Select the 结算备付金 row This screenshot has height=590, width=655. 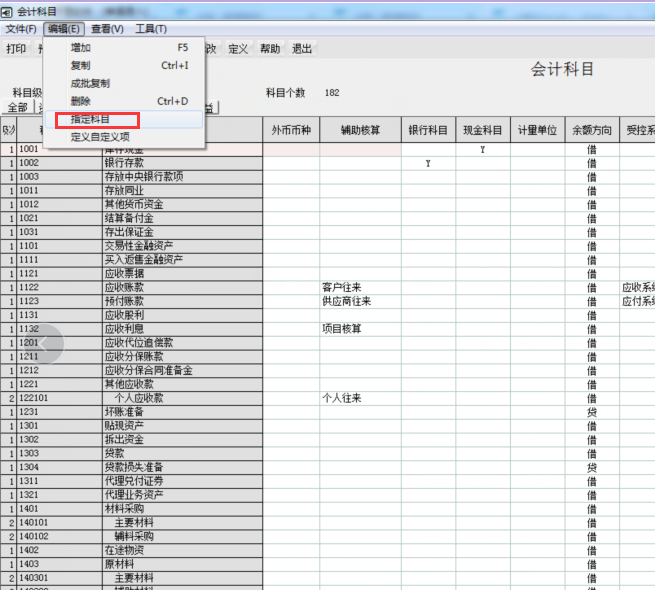(x=182, y=218)
